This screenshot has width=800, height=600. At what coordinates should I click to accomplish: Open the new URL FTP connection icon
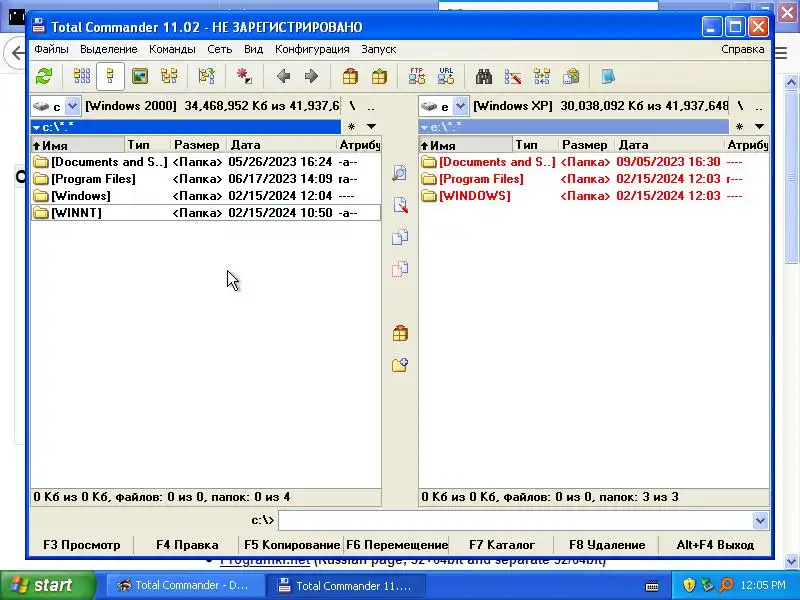click(446, 77)
